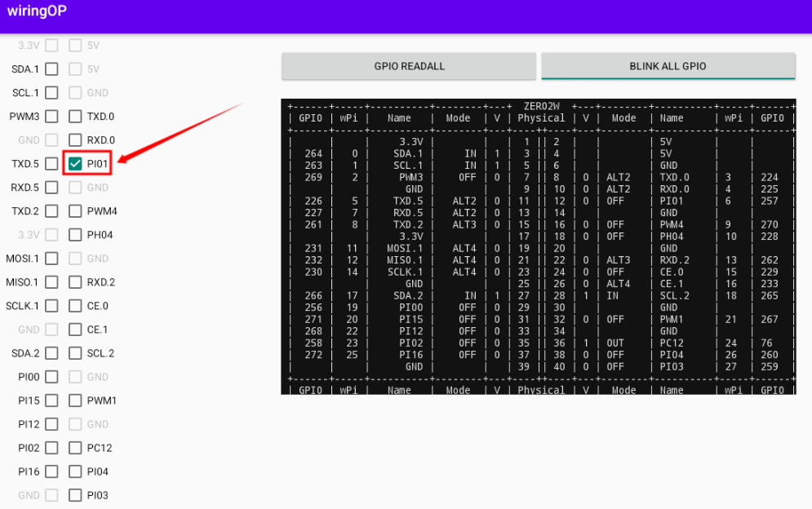
Task: Select PC12 name in GPIO table
Action: 672,343
